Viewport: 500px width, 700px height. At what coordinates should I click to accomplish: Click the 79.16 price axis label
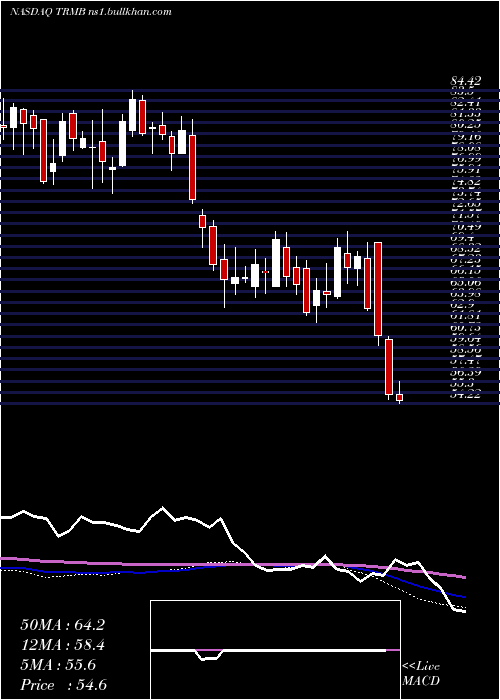pos(466,136)
